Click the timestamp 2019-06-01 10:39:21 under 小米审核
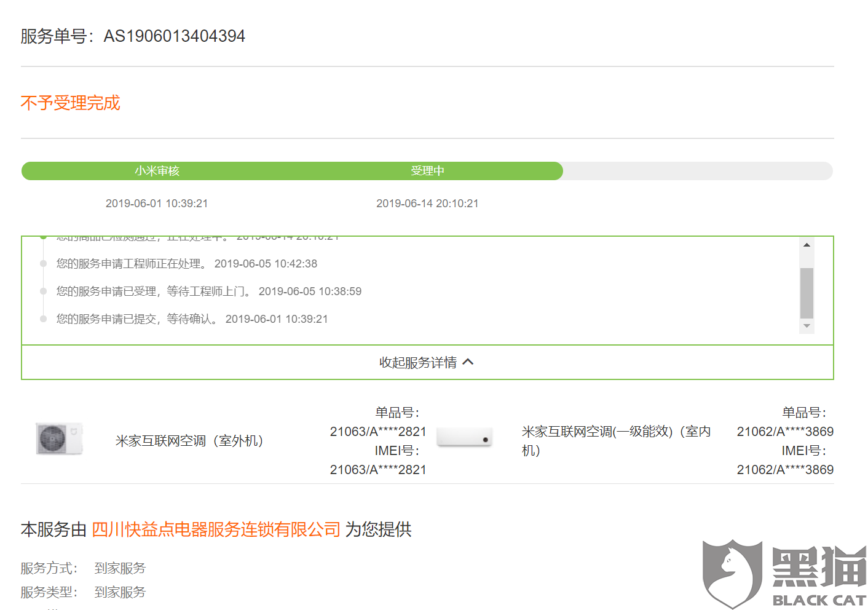868x610 pixels. [156, 204]
